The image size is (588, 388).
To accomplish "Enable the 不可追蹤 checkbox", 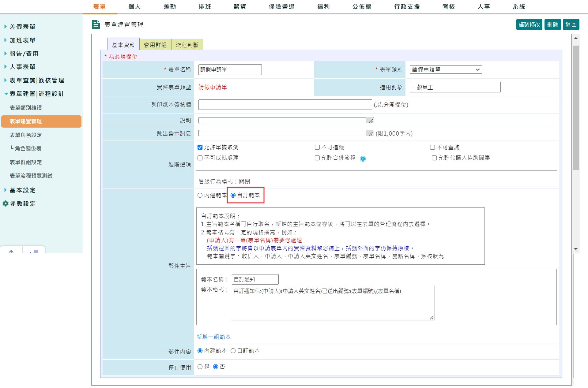I will [x=317, y=147].
